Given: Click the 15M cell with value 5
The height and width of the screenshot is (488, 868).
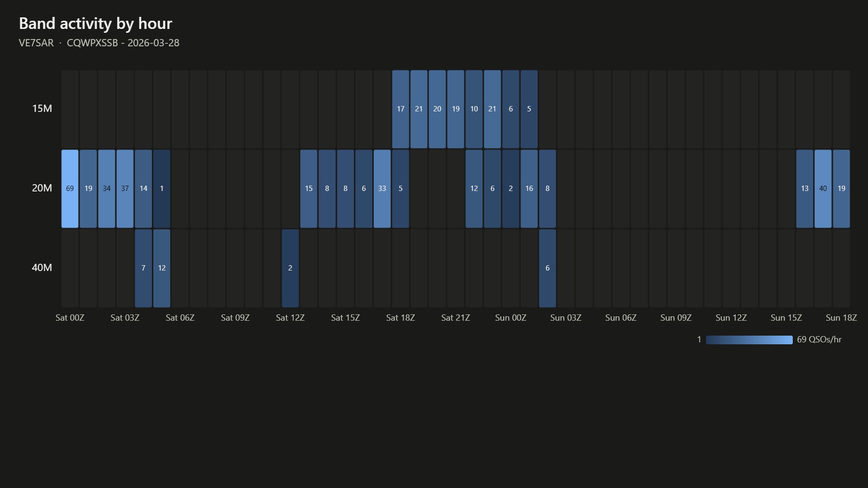Looking at the screenshot, I should click(529, 109).
